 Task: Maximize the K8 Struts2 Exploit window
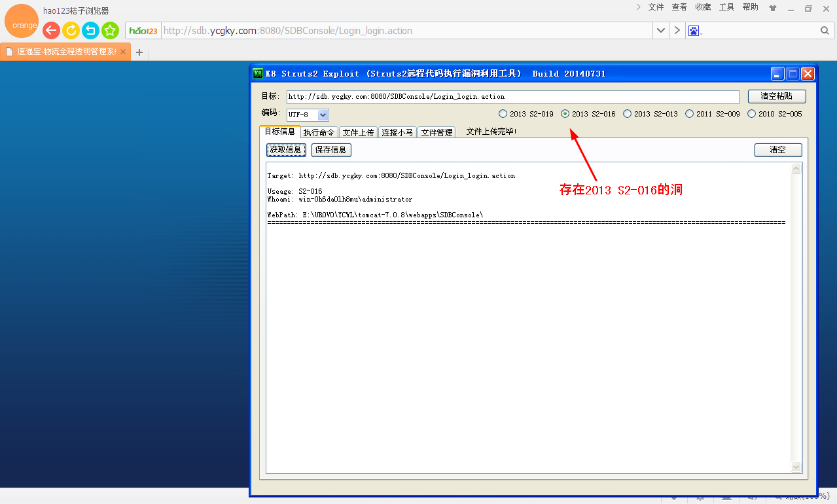792,73
